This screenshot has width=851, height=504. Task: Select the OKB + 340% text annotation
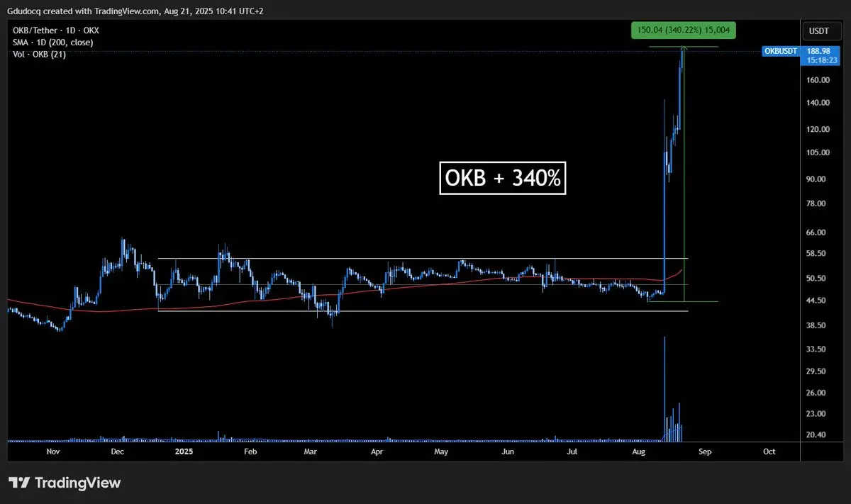pos(503,179)
